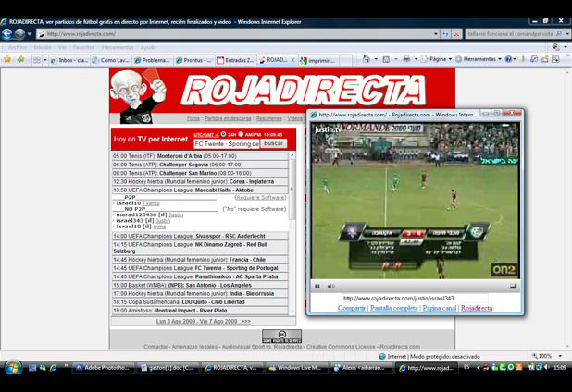572x392 pixels.
Task: Switch to the Prontus browser tab
Action: pyautogui.click(x=193, y=60)
